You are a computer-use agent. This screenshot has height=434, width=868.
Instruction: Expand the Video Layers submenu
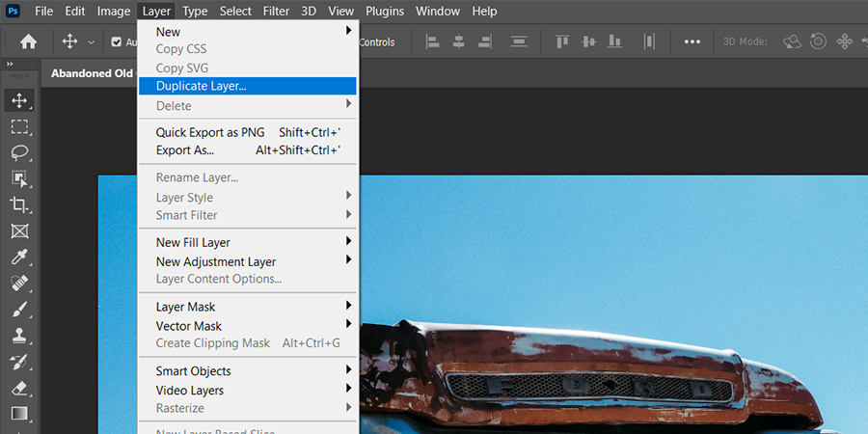tap(248, 391)
